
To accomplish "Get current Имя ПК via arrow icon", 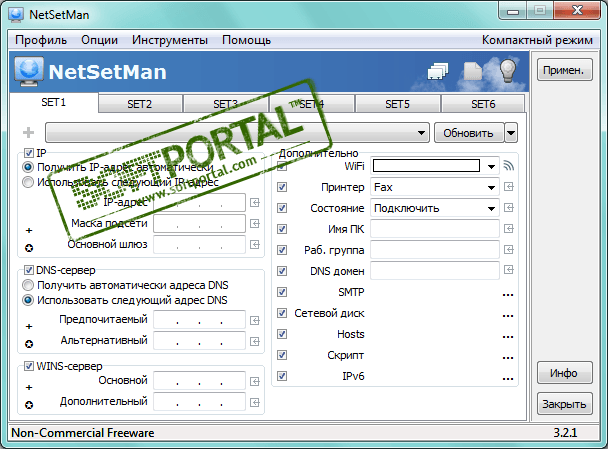I will (509, 229).
